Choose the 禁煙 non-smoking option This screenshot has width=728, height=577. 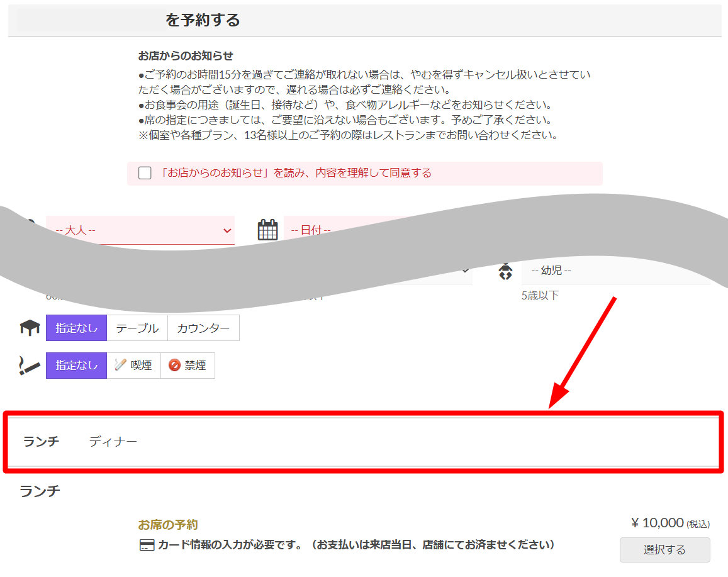tap(188, 366)
